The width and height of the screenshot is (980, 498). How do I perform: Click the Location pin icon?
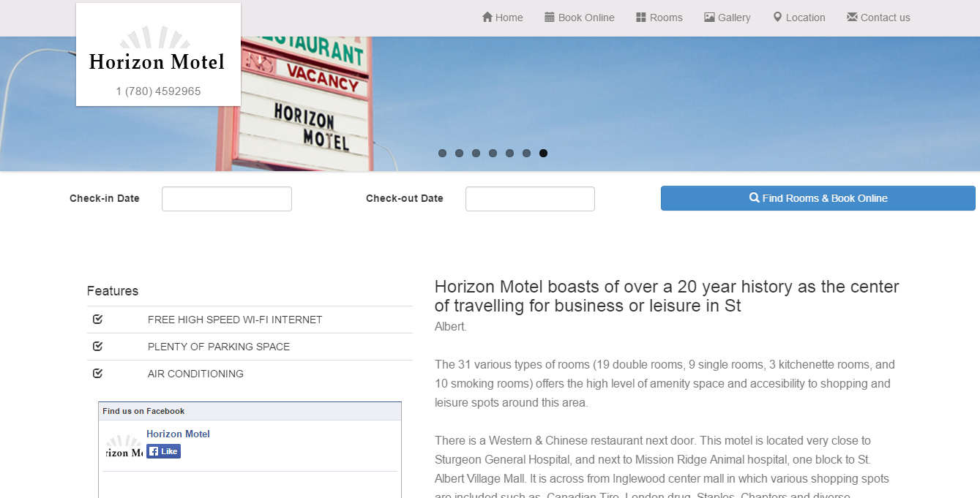coord(778,17)
